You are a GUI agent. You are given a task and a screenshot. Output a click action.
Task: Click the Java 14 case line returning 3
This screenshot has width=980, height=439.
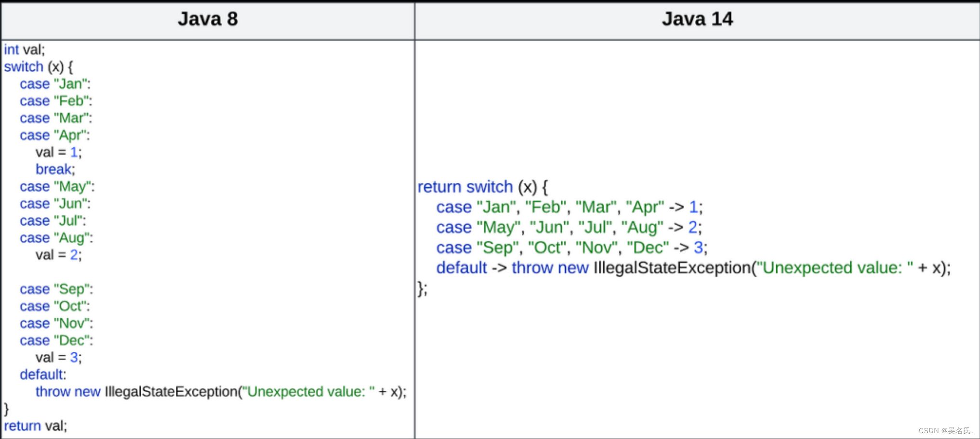coord(572,248)
